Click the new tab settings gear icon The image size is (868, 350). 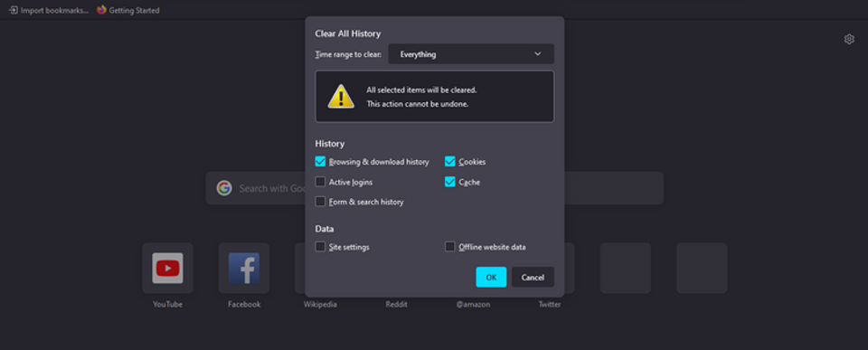click(849, 39)
